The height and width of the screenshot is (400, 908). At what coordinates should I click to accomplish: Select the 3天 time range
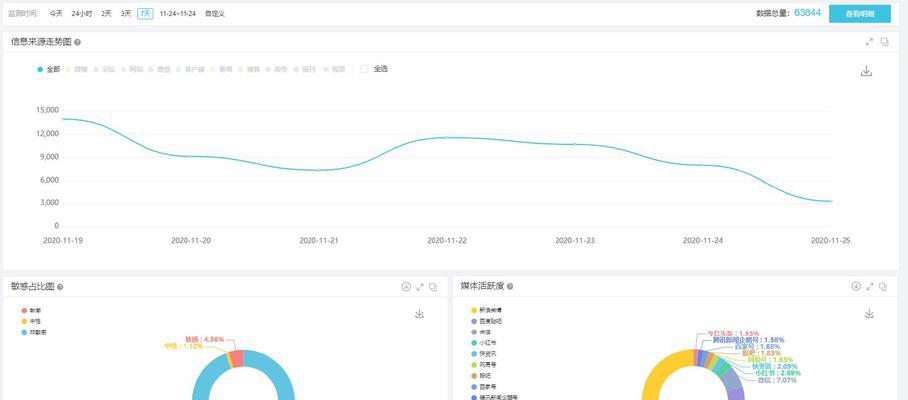[x=126, y=13]
